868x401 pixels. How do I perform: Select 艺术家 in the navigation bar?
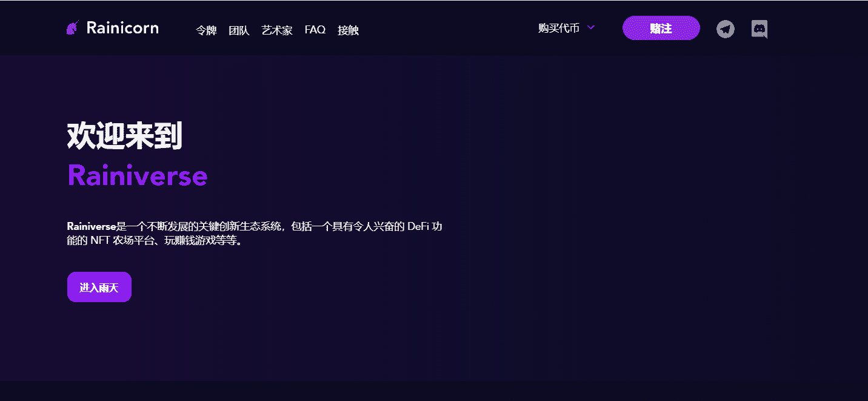pos(276,30)
